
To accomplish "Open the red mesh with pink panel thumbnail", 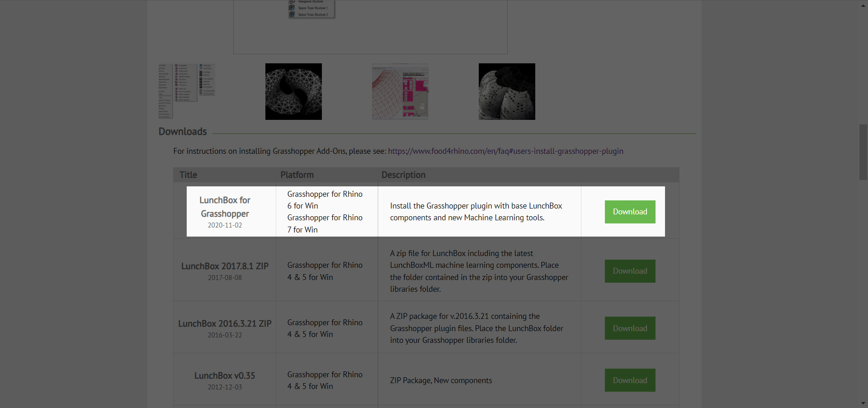I will (400, 91).
